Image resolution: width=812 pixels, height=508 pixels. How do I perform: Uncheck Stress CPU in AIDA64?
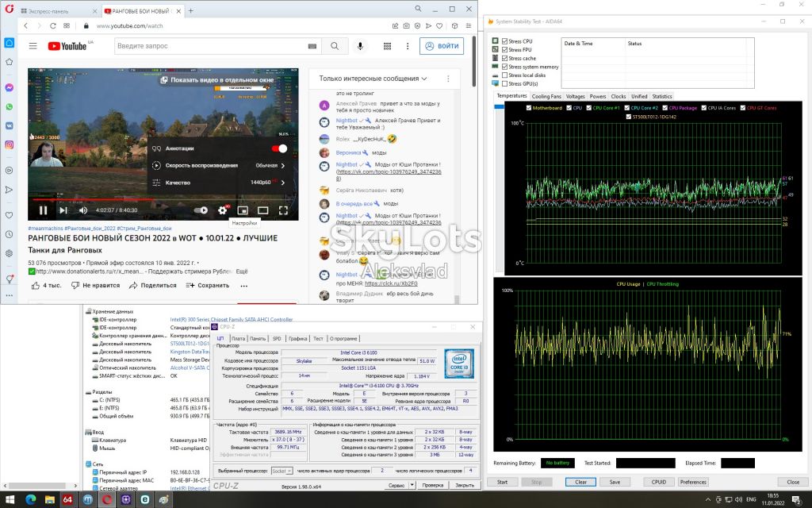(504, 41)
